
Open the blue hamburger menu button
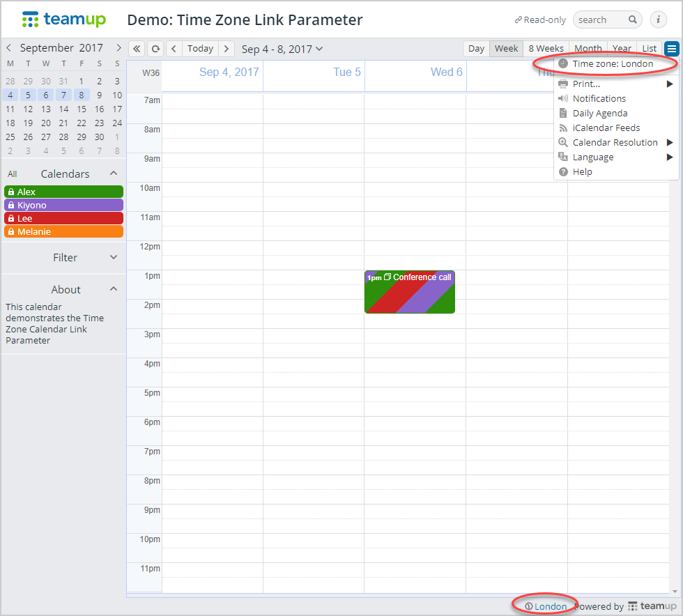(672, 49)
